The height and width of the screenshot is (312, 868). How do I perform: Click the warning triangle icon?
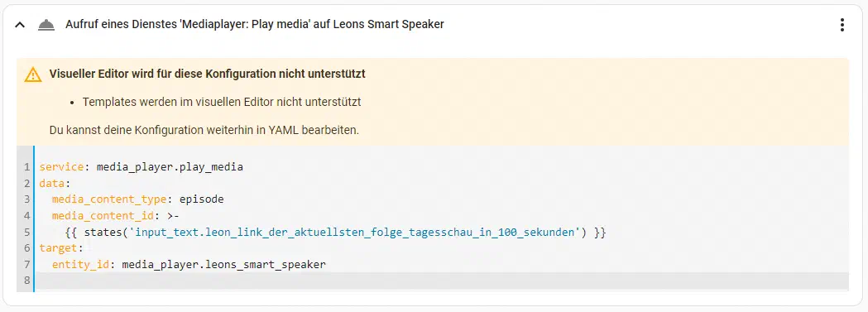point(33,74)
